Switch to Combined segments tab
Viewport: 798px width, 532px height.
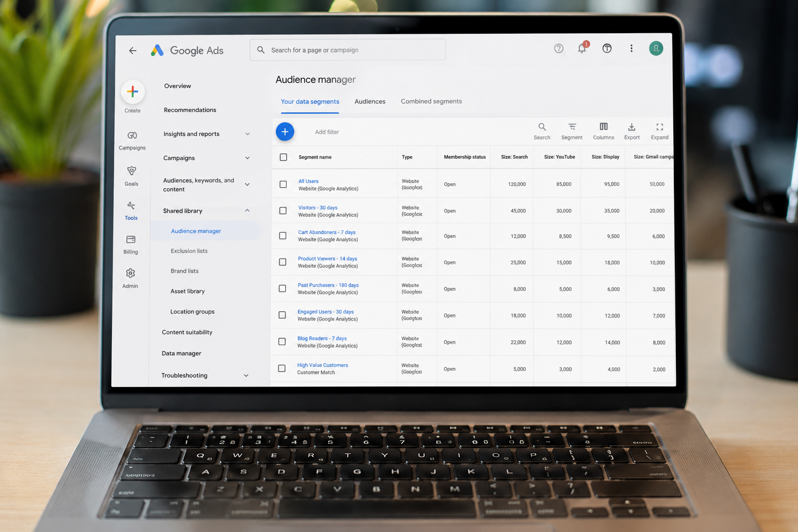431,101
